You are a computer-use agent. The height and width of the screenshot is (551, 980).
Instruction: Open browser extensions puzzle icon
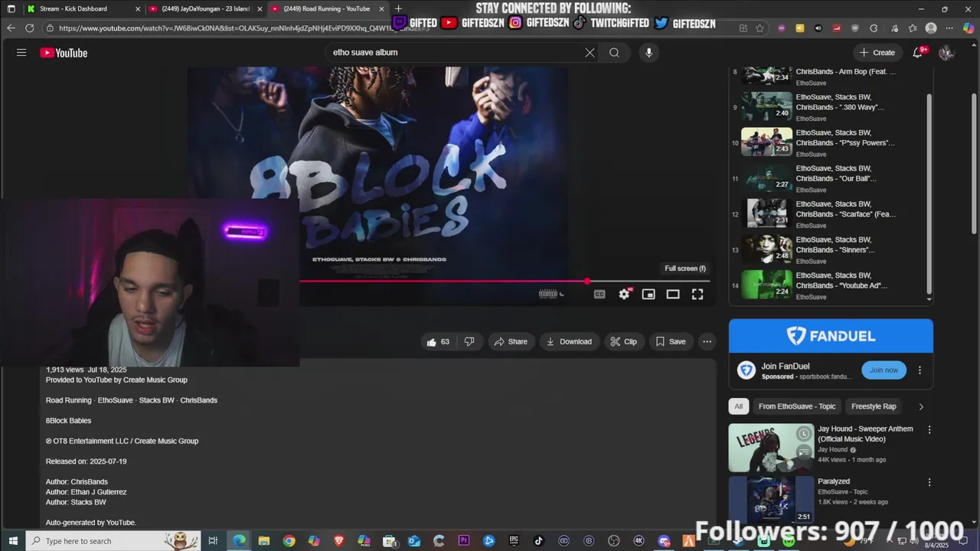(x=874, y=28)
